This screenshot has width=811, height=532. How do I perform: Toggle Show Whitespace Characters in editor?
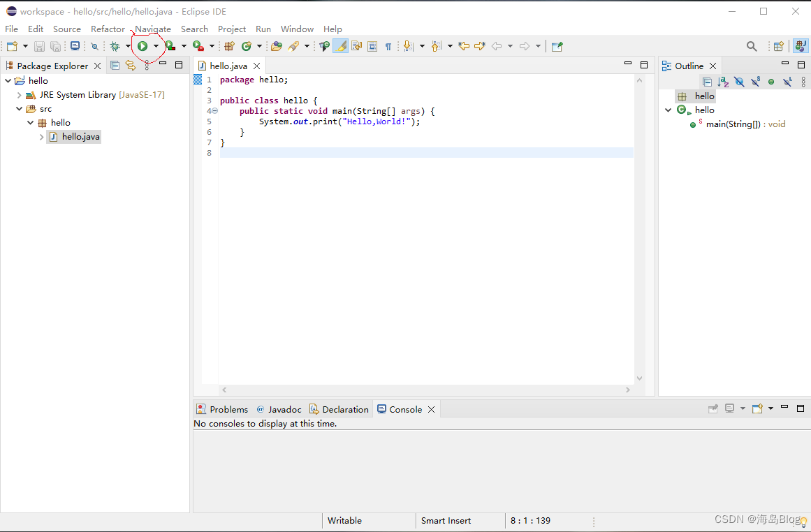click(388, 46)
